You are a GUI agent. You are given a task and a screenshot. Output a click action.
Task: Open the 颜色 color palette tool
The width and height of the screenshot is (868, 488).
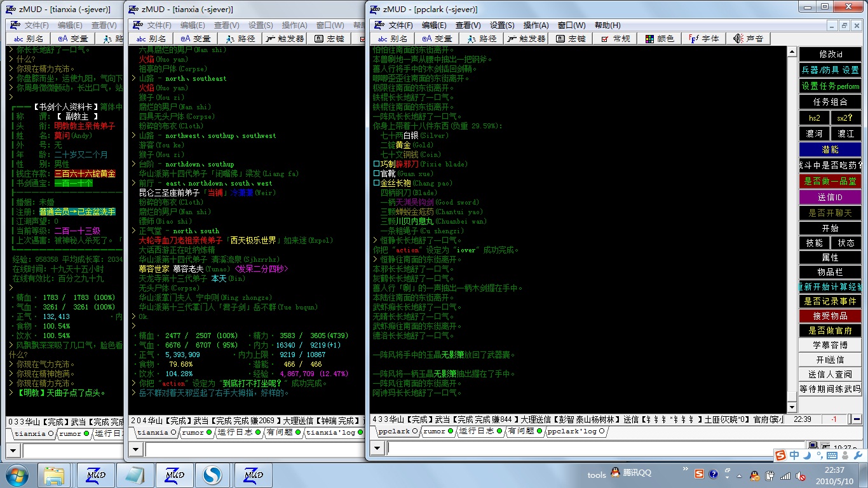(660, 39)
